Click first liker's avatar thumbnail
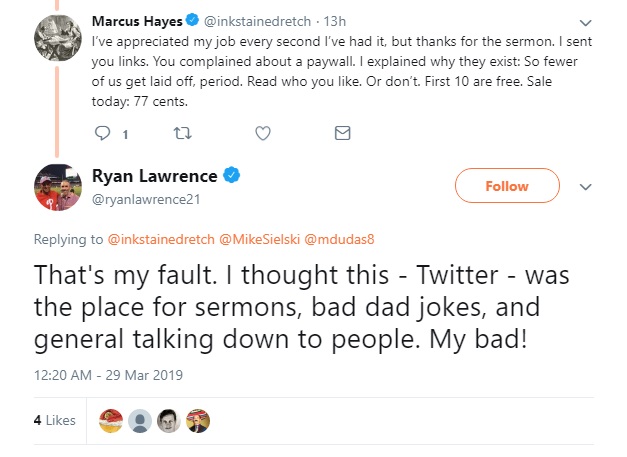This screenshot has width=627, height=457. point(113,421)
